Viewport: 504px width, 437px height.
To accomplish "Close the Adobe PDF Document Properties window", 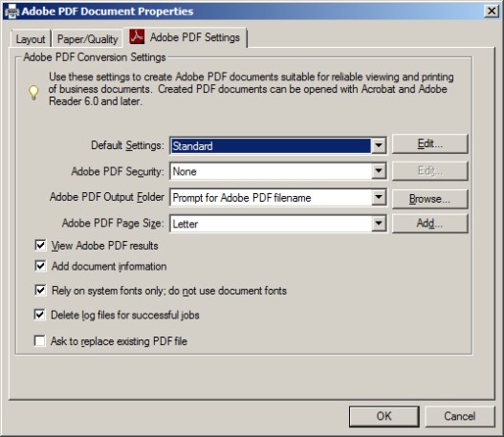I will click(492, 11).
